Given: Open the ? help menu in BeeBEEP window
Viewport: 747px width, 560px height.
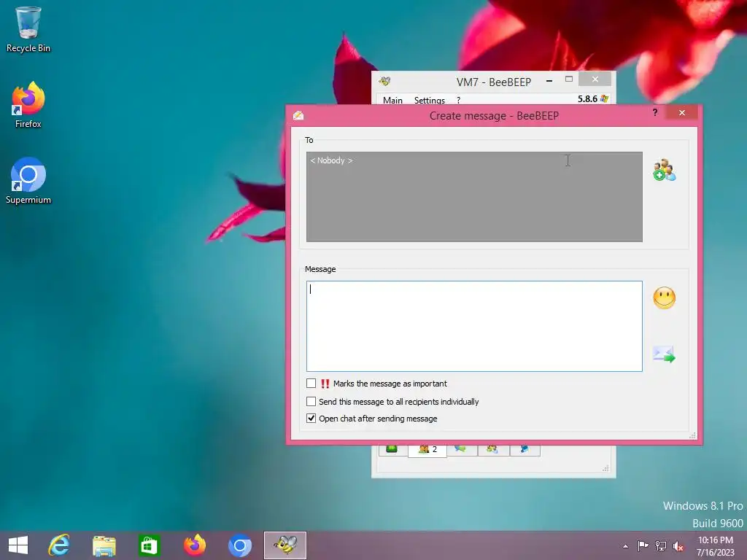Looking at the screenshot, I should (x=458, y=100).
